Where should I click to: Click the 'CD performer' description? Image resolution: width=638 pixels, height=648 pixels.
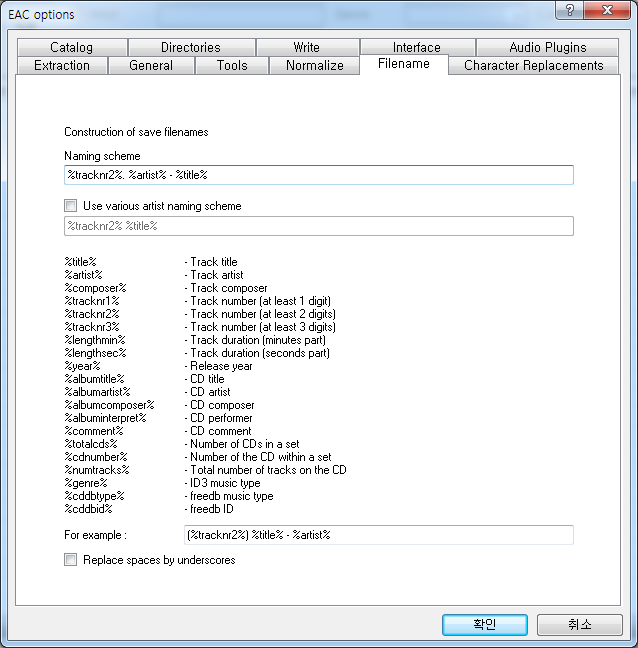pos(221,418)
